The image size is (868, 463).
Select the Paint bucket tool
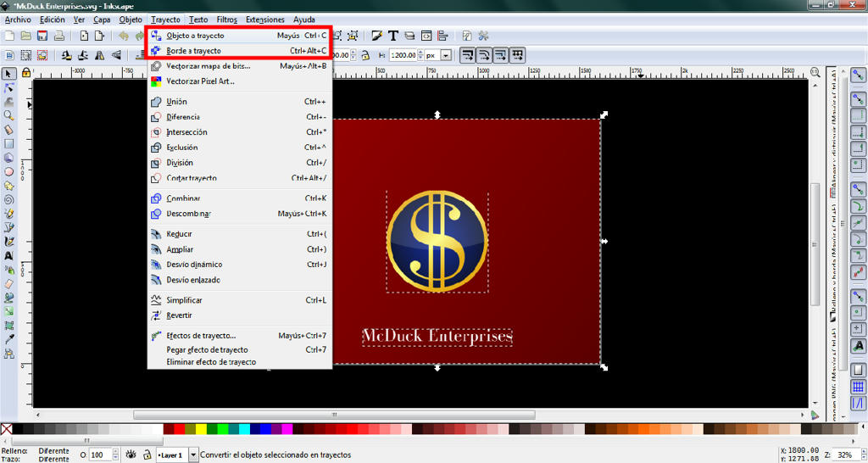(8, 298)
